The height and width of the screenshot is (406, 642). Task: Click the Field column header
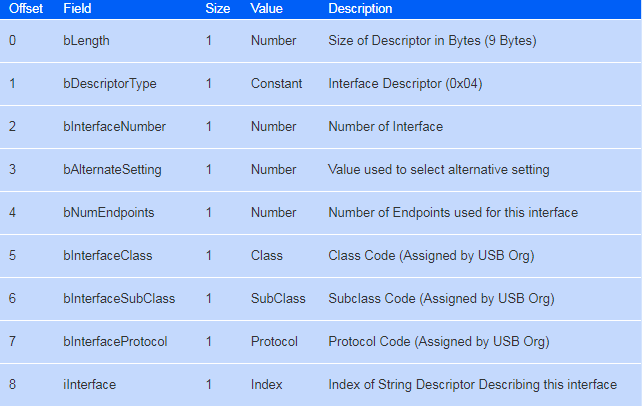tap(77, 9)
